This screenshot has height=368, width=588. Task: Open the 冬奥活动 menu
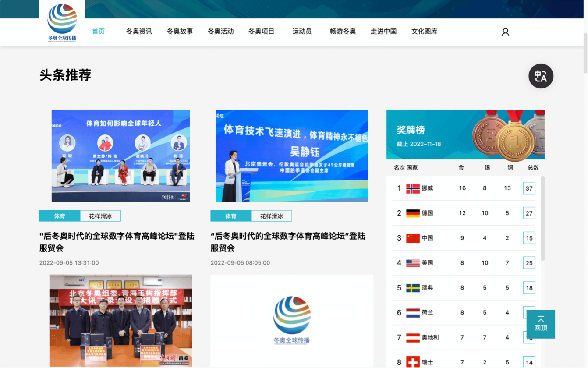(x=220, y=32)
